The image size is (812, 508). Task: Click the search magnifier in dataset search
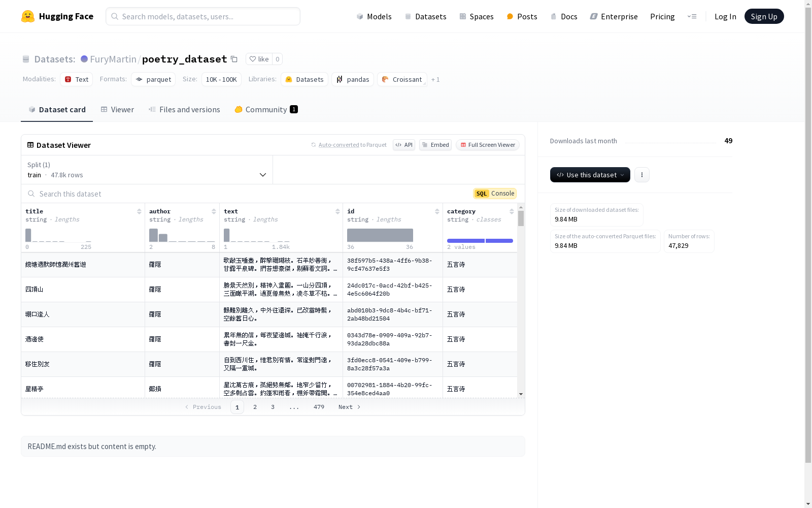coord(31,194)
